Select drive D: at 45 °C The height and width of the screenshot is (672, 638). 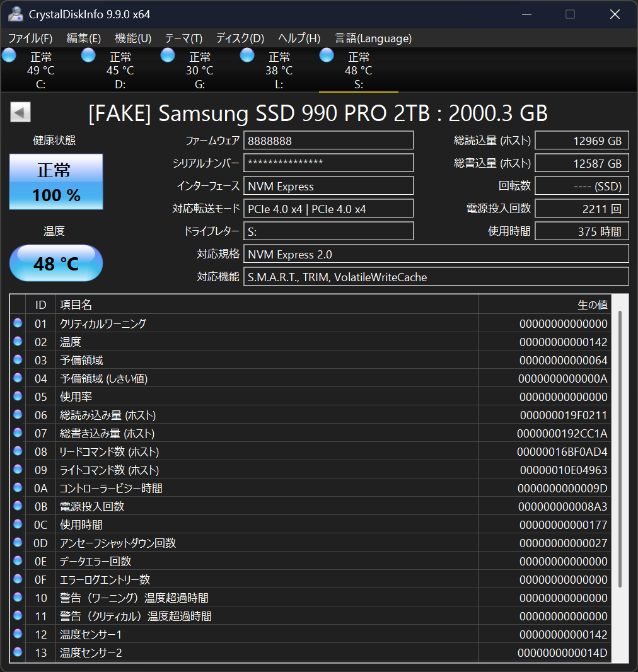(x=120, y=70)
